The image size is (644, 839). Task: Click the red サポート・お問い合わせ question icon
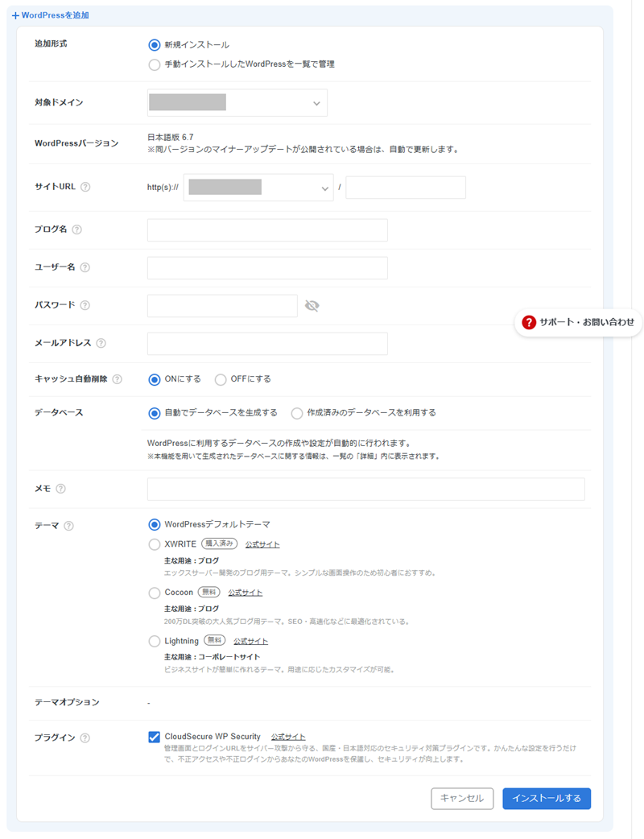529,322
